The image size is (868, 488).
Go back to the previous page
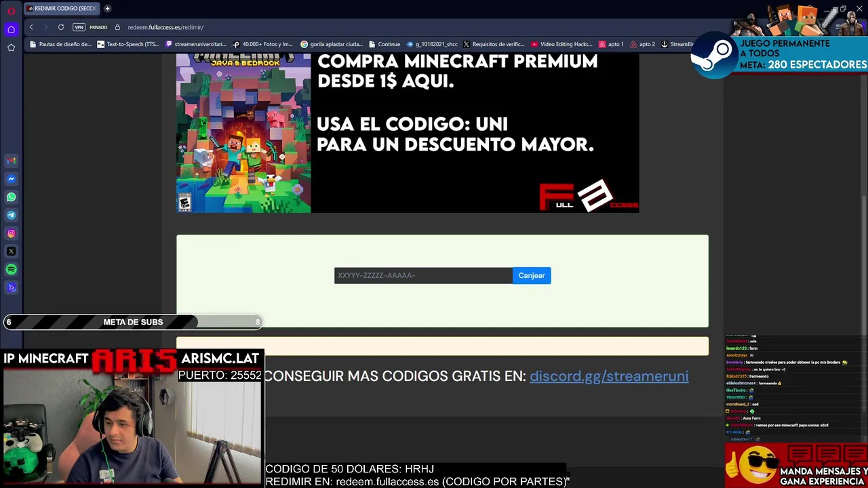click(x=31, y=27)
